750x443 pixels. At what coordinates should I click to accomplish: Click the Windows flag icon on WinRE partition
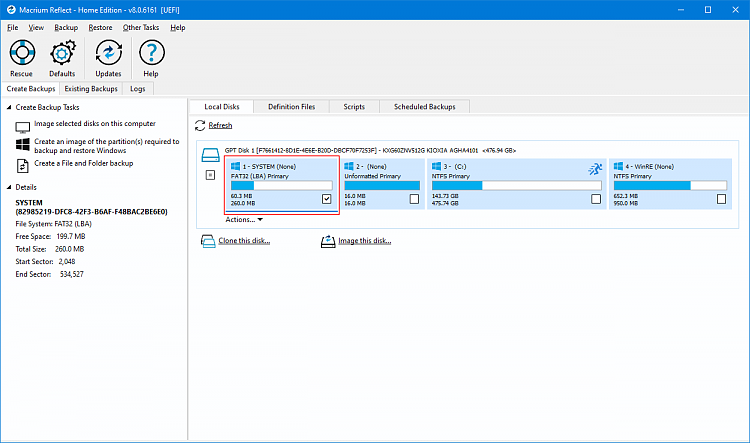pos(618,166)
